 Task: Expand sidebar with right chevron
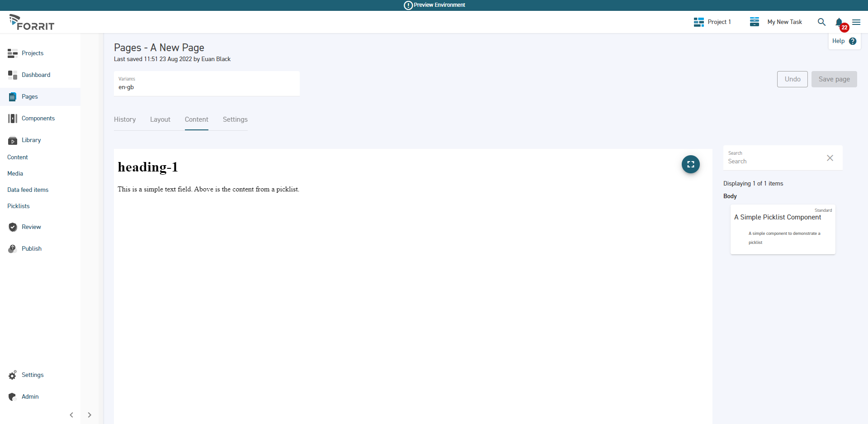(x=90, y=415)
